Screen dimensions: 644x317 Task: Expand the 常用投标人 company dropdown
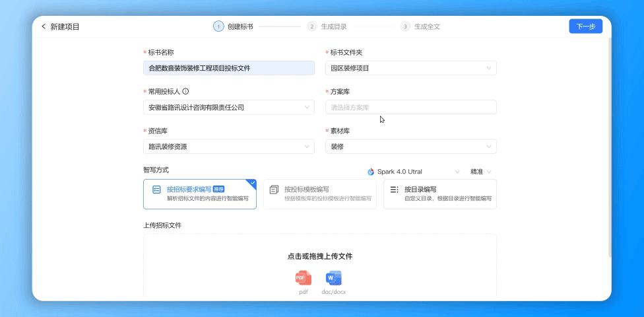228,107
